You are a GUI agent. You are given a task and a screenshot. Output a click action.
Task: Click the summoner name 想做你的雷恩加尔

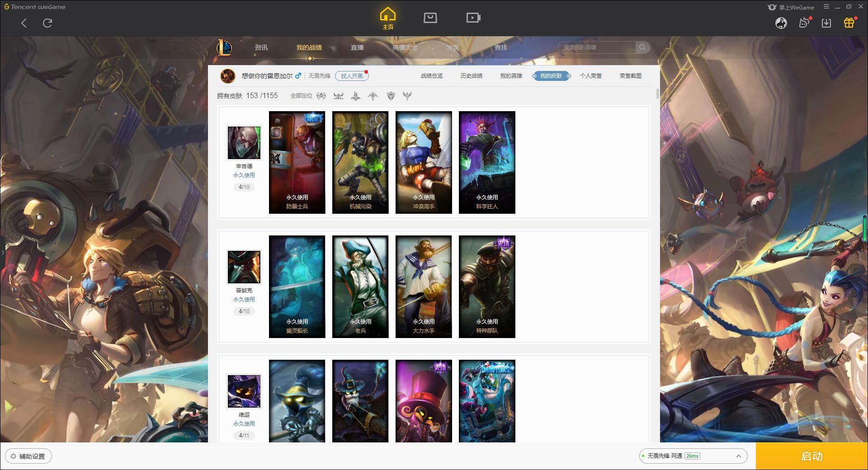pos(267,76)
